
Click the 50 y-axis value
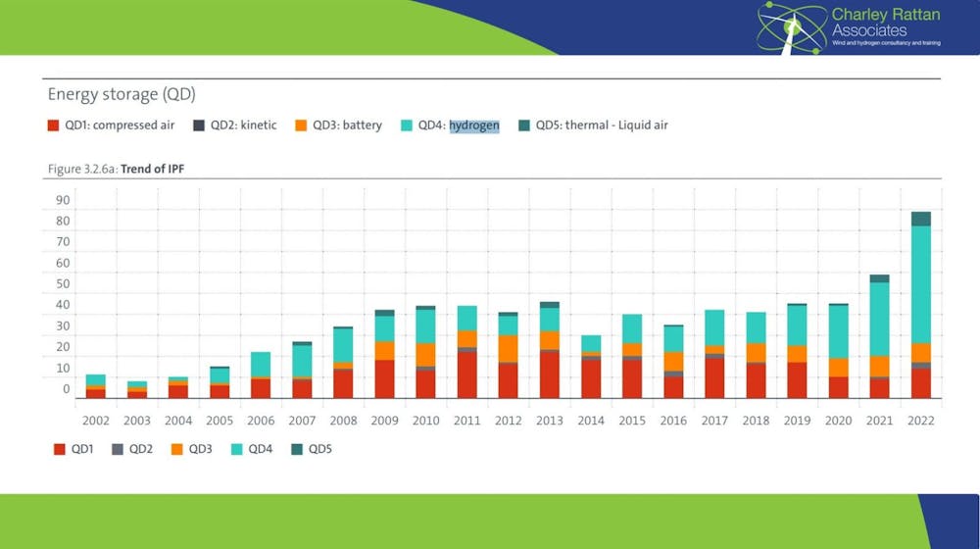pyautogui.click(x=63, y=284)
